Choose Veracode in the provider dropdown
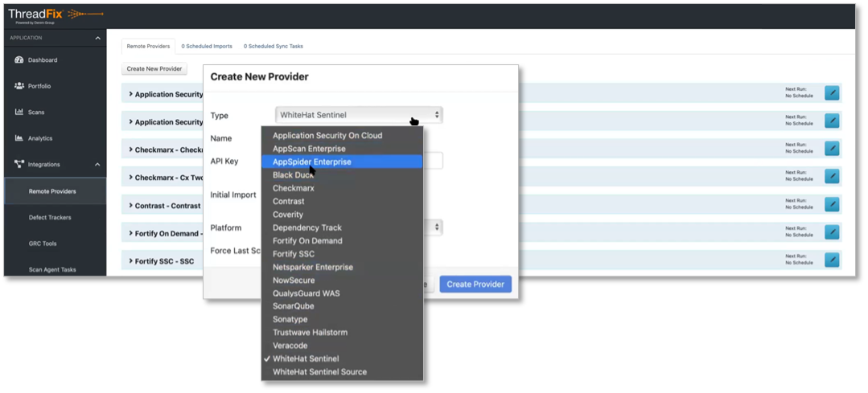This screenshot has height=393, width=868. 288,346
